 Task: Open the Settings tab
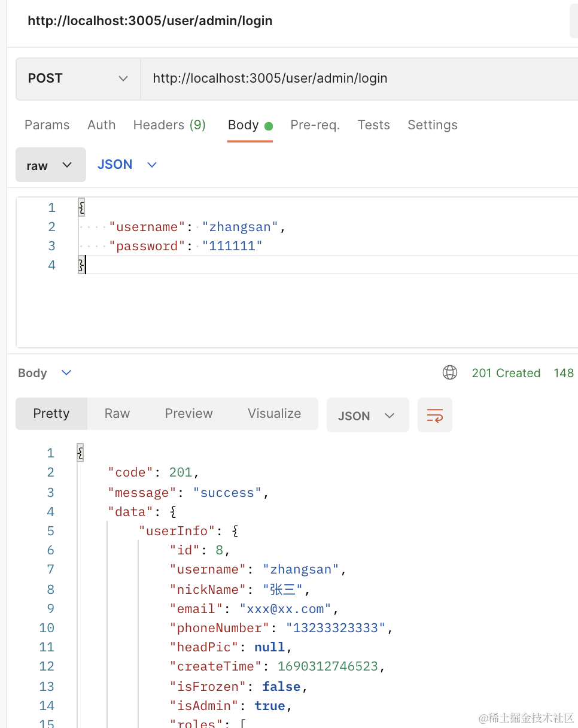(432, 125)
